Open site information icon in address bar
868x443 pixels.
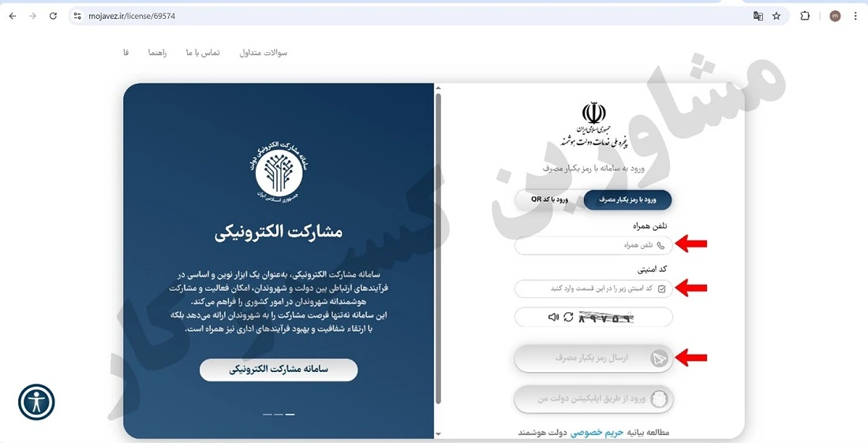(x=77, y=16)
